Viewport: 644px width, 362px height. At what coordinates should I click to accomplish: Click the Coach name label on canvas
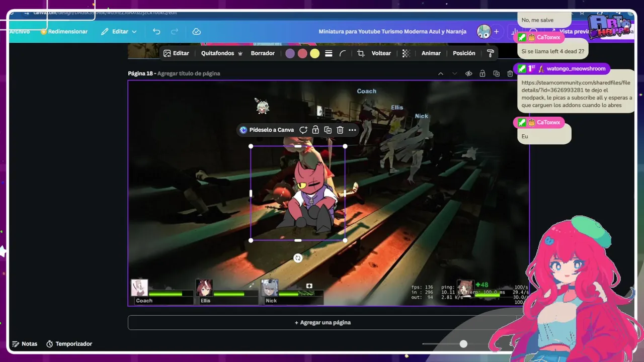coord(367,91)
